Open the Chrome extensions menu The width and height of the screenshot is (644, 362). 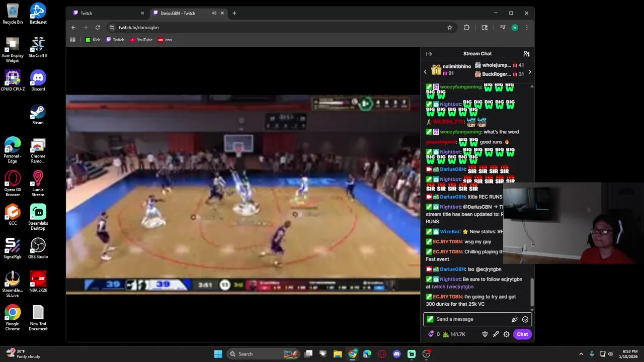coord(466,28)
